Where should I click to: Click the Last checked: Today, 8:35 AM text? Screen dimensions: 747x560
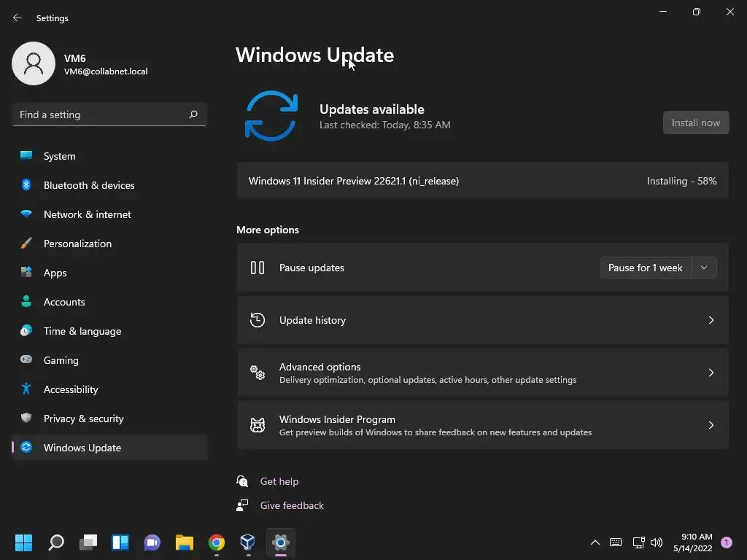385,125
